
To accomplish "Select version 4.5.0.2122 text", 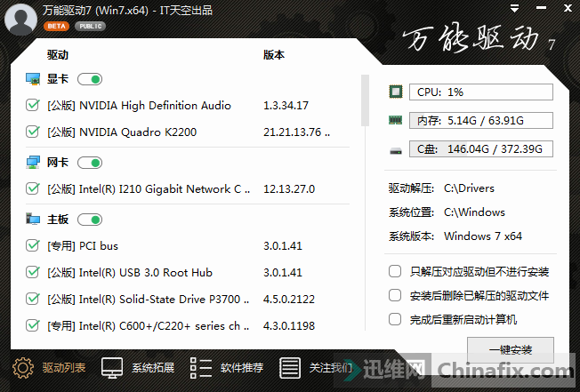I will [x=289, y=300].
